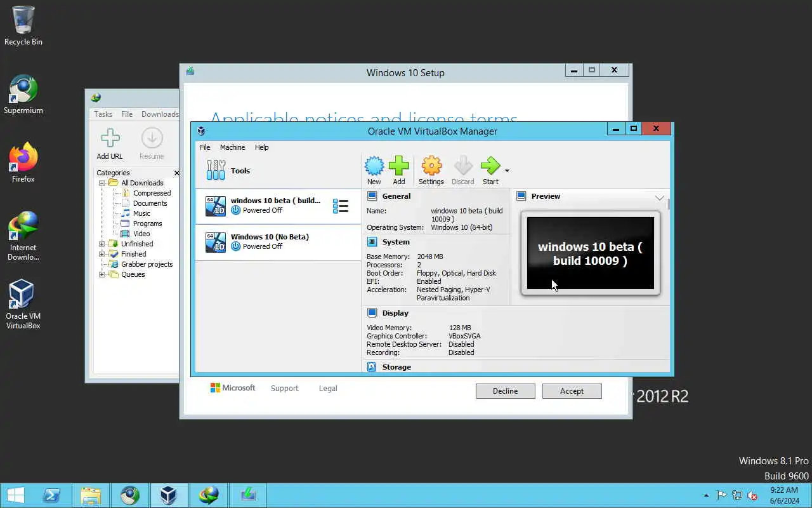Screen dimensions: 812x508
Task: Select the Windows 10 (No Beta) VM
Action: pyautogui.click(x=278, y=242)
